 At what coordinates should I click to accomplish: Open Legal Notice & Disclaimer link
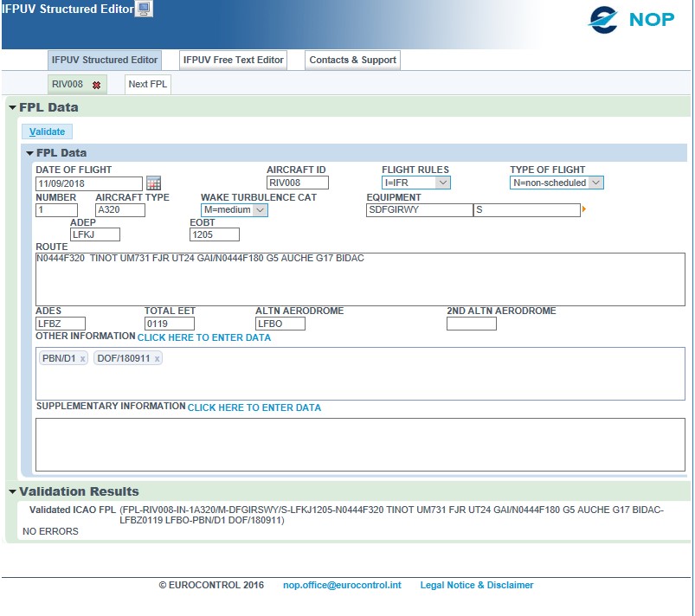point(477,585)
